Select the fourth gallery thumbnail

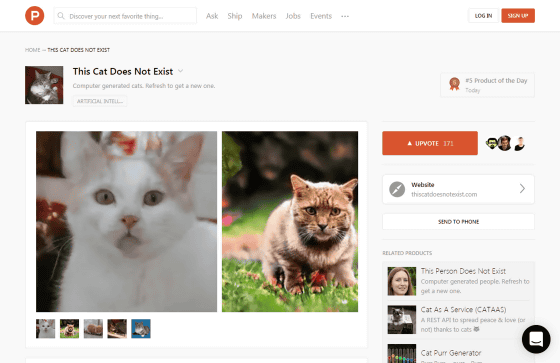(117, 329)
